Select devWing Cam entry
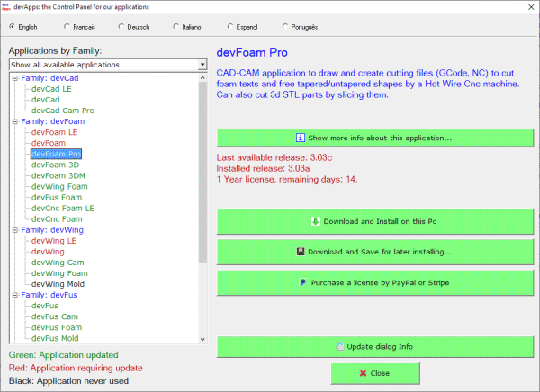540x392 pixels. click(x=58, y=263)
